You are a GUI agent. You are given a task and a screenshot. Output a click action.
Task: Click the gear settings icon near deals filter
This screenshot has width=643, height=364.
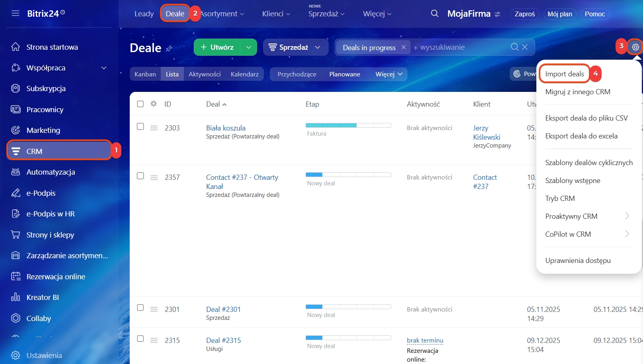point(635,47)
